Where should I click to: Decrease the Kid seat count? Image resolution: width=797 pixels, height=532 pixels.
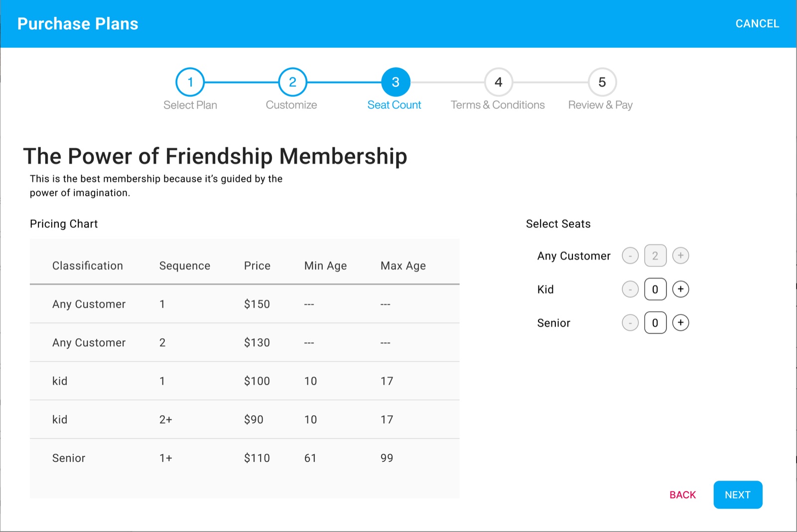pyautogui.click(x=630, y=289)
